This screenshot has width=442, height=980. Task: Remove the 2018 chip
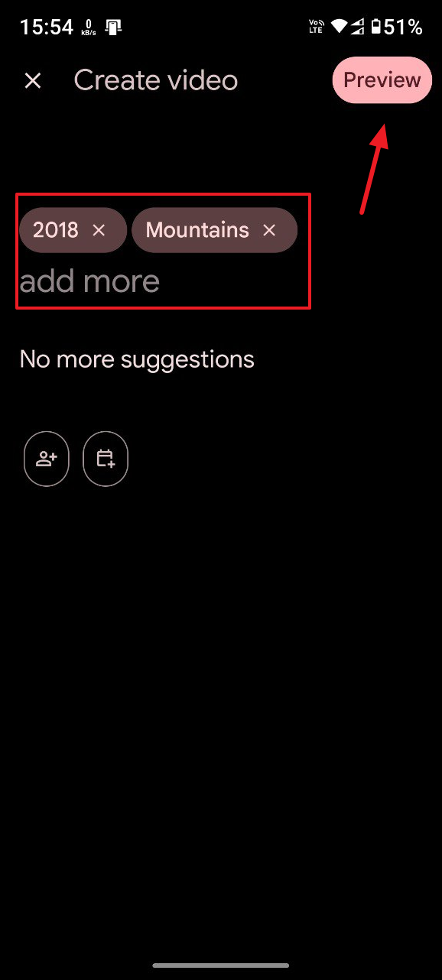click(x=99, y=230)
